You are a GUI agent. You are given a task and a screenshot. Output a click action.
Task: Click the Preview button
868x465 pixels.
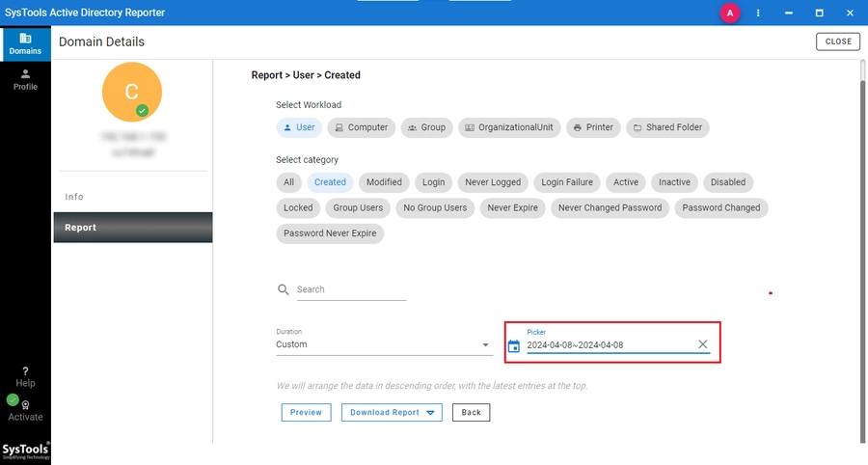tap(306, 412)
